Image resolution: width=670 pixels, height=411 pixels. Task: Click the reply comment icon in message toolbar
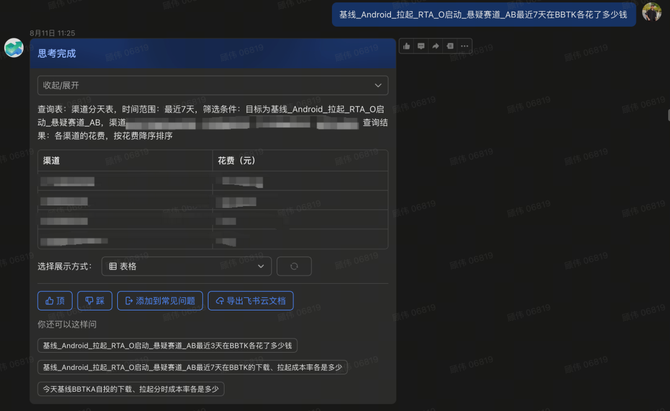421,46
